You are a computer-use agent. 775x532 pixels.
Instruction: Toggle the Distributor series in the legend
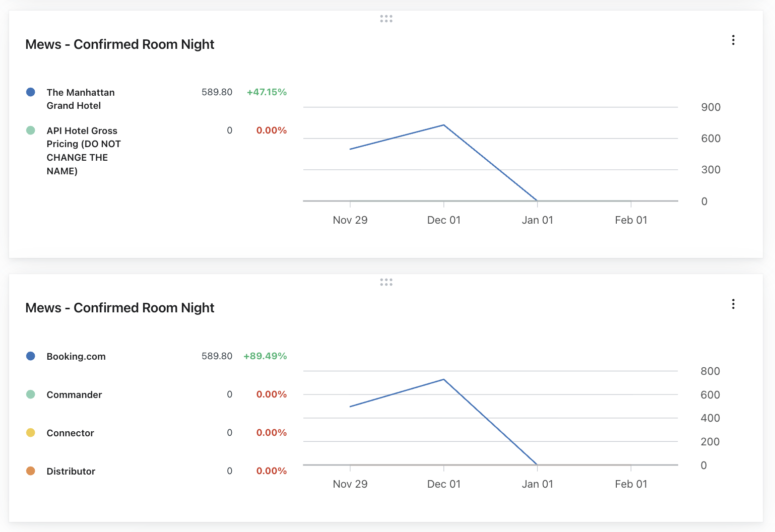point(71,471)
